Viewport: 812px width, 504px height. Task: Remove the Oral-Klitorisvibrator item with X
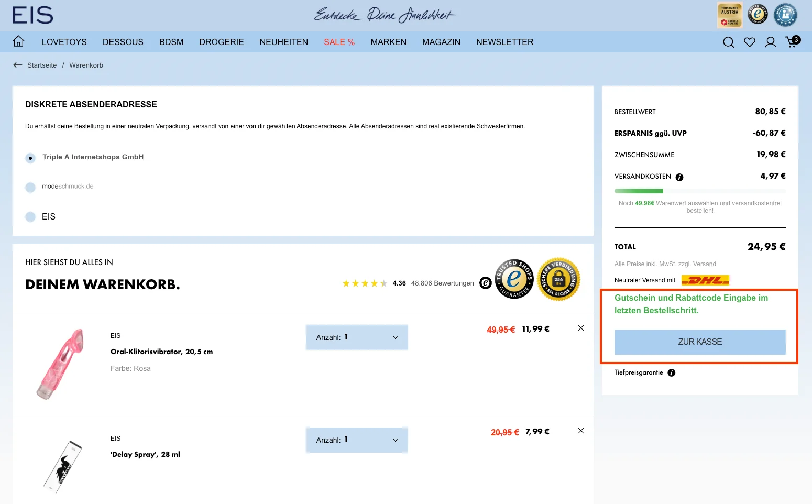[581, 328]
